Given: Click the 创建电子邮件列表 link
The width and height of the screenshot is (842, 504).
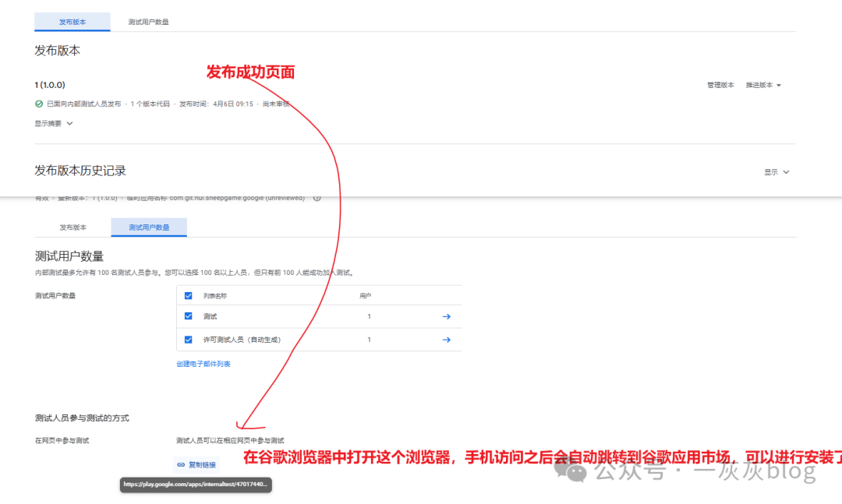Looking at the screenshot, I should pyautogui.click(x=203, y=364).
